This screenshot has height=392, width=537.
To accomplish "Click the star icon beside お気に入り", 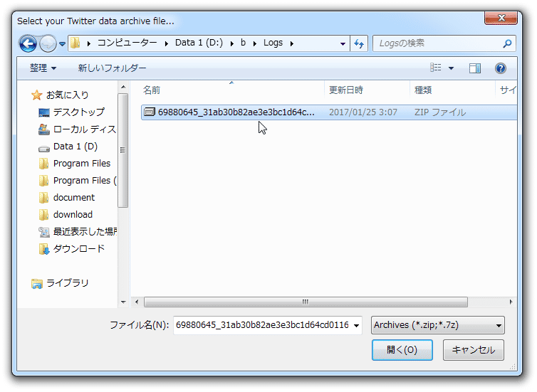I will 36,95.
